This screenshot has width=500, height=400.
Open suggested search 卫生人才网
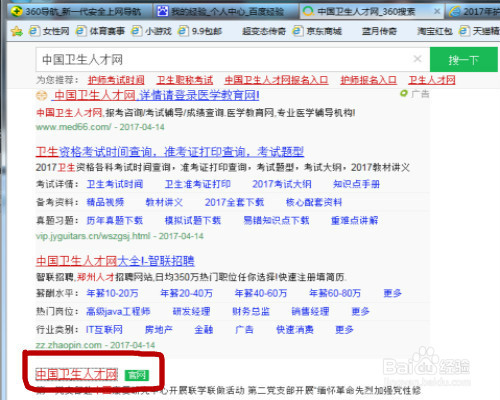[x=432, y=80]
